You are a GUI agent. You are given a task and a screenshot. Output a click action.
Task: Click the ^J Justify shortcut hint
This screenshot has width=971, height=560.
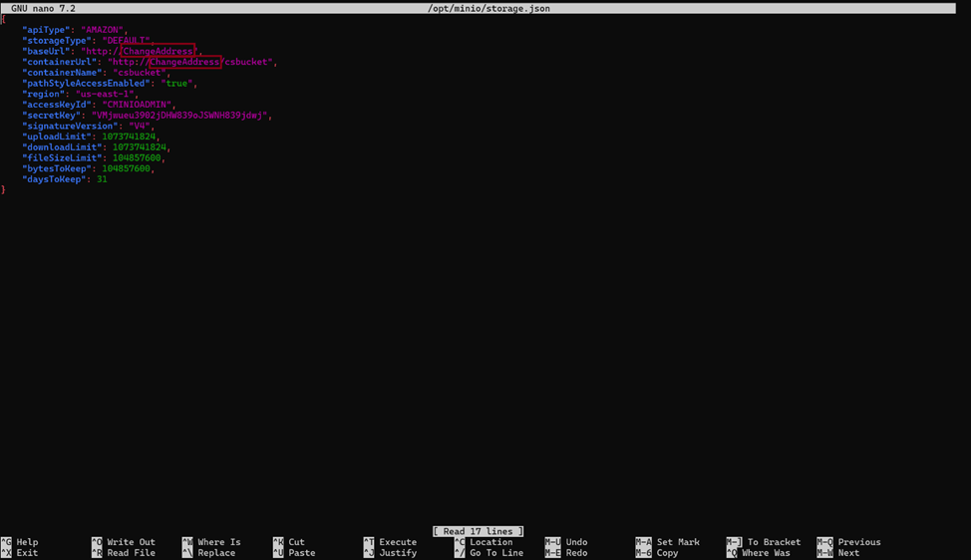(390, 553)
